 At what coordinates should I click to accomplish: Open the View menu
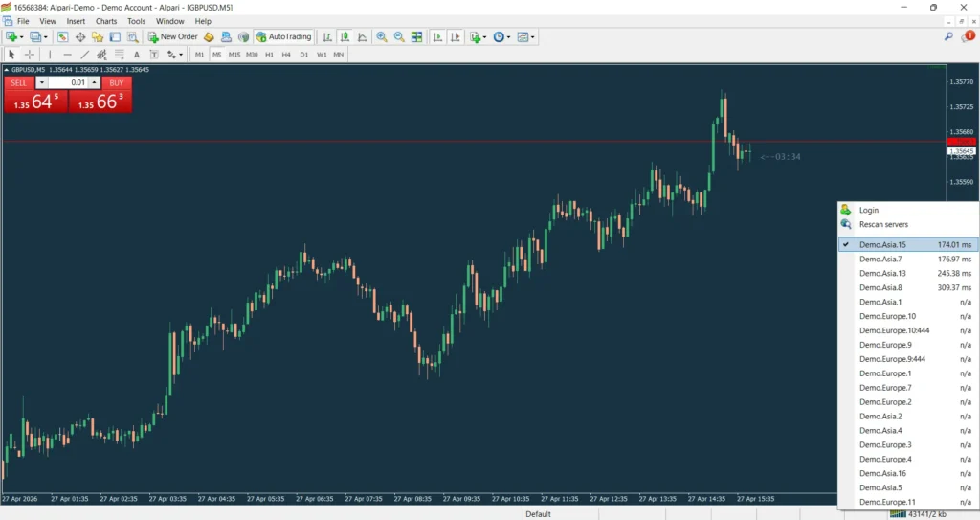(48, 21)
